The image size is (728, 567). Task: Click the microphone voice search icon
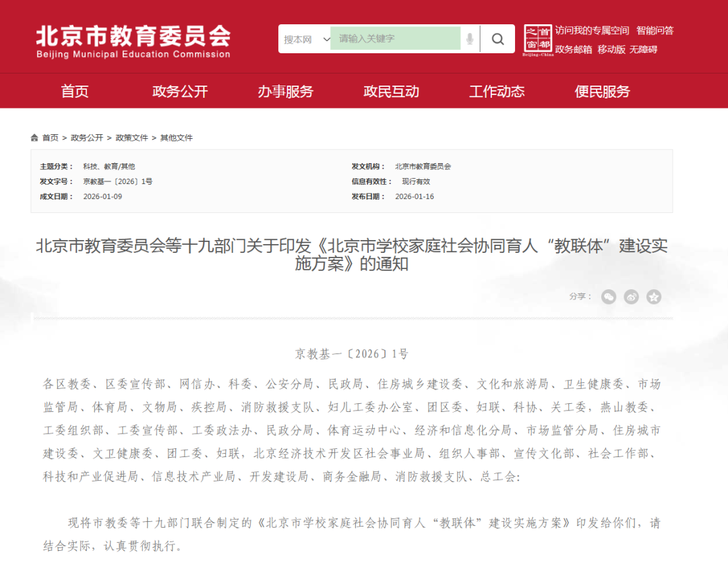pos(470,39)
